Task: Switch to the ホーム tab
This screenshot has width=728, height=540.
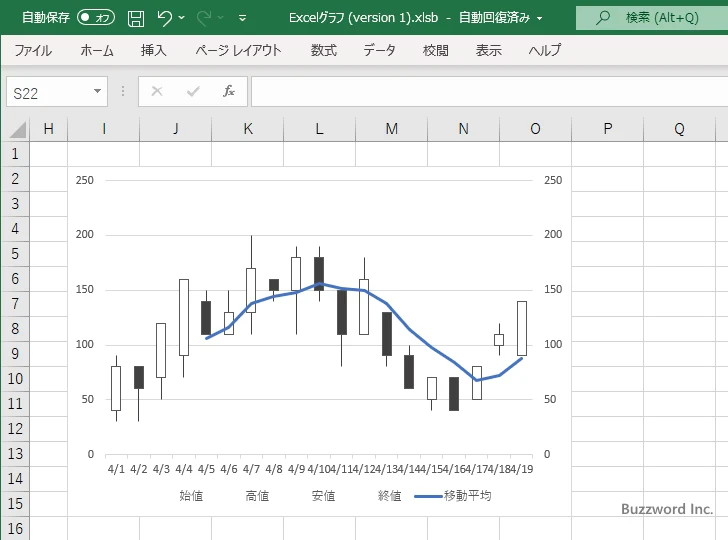Action: pyautogui.click(x=97, y=50)
